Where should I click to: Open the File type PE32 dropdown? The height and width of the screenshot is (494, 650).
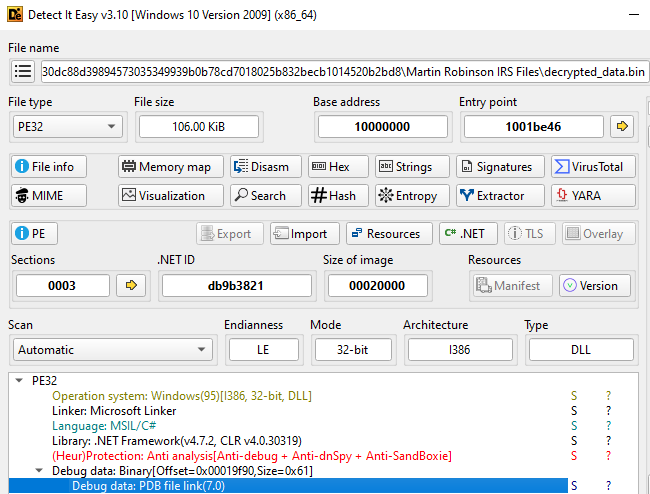66,127
